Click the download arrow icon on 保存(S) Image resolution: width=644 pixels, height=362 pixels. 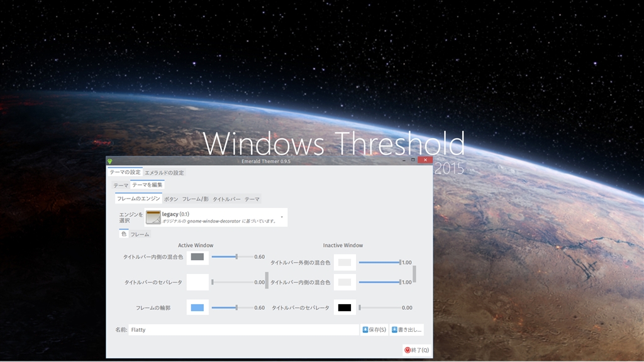[365, 329]
